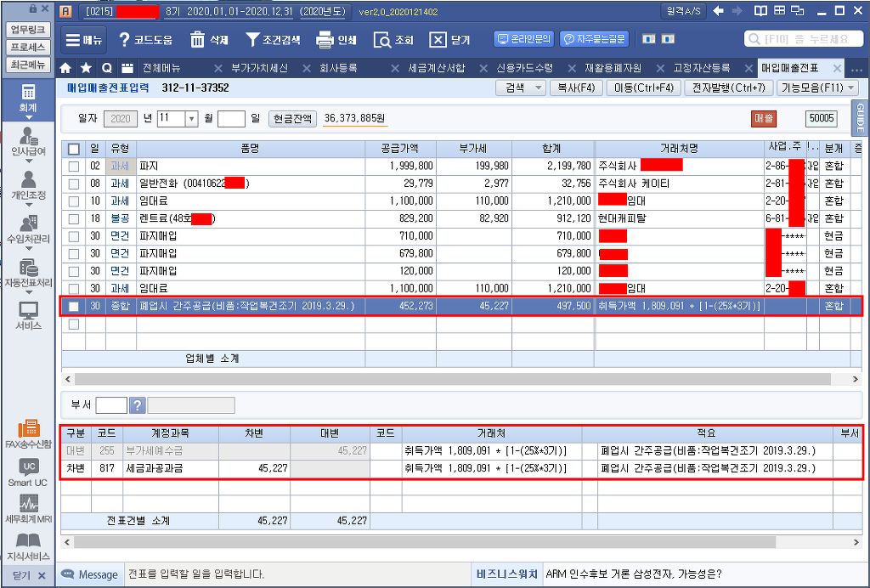Screen dimensions: 870x588
Task: Switch to the 부가가치세신 tab
Action: (x=260, y=68)
